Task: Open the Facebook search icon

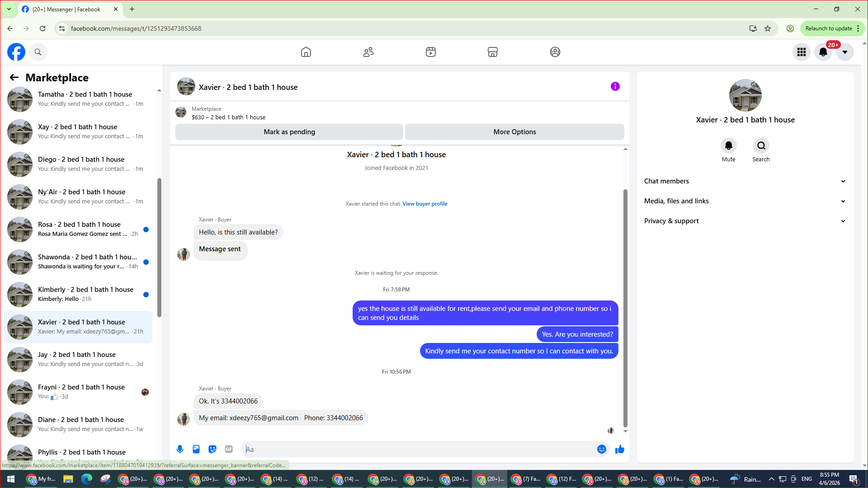Action: pos(38,52)
